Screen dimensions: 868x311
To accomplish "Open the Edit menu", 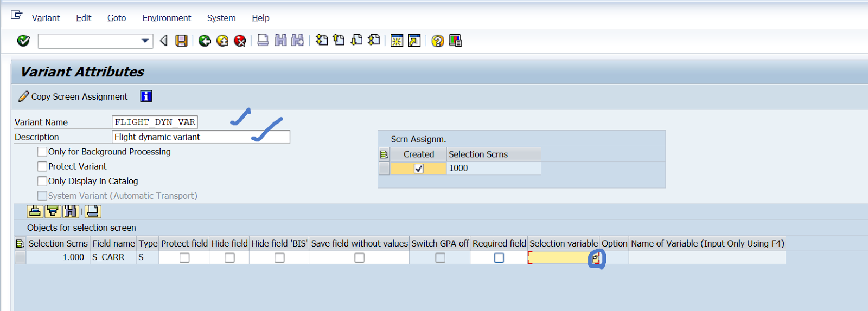I will (x=84, y=18).
